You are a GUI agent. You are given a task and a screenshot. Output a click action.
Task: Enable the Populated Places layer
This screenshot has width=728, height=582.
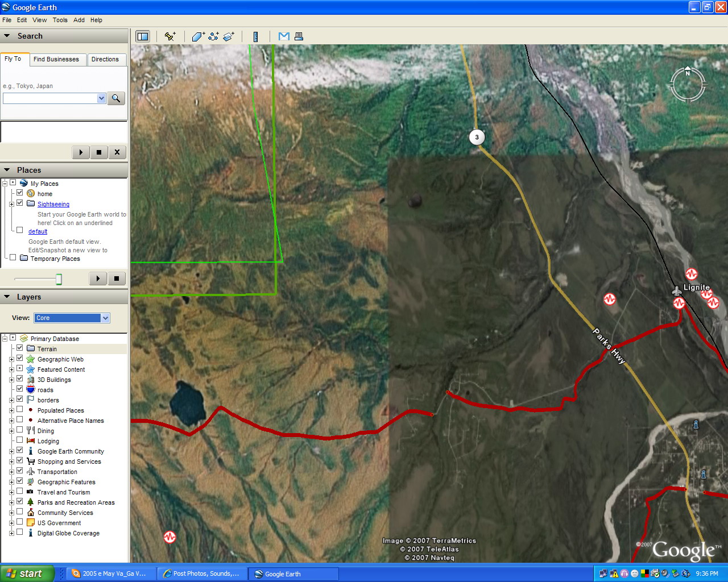pos(20,410)
